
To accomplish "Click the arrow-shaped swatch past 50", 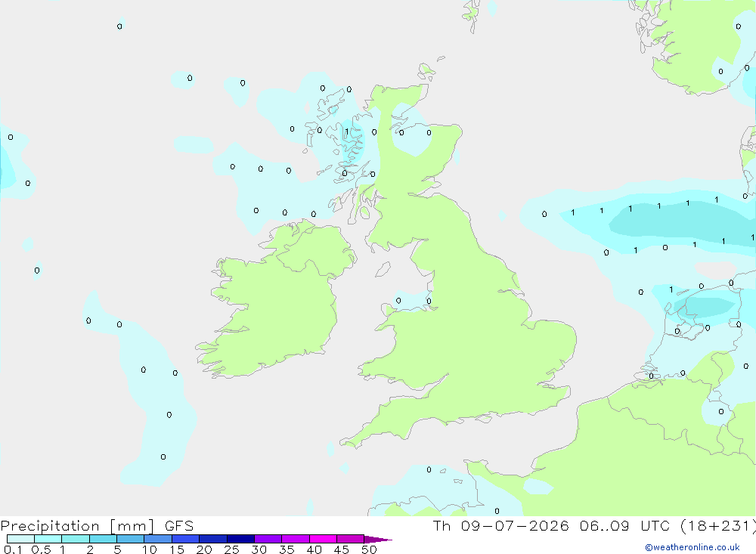I will (378, 539).
